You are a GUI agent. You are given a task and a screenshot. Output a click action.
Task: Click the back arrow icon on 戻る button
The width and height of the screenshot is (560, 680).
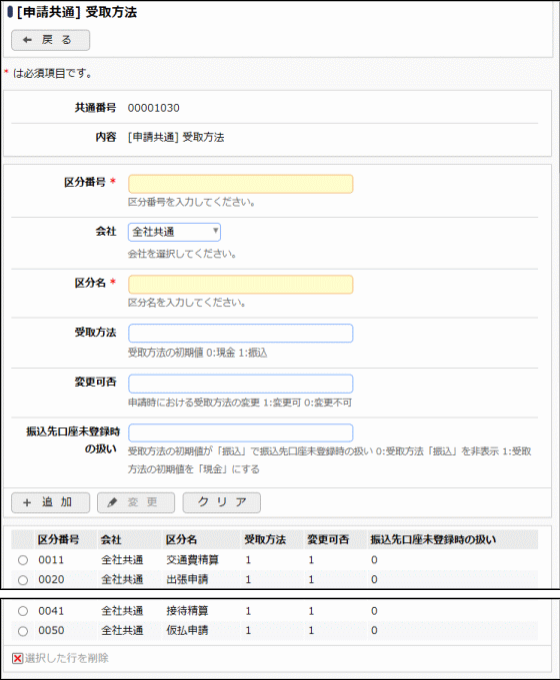tap(27, 40)
